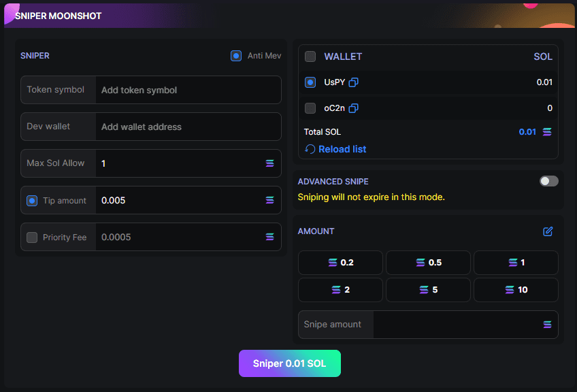Click the Reload list refresh icon
The height and width of the screenshot is (392, 577).
[x=310, y=149]
